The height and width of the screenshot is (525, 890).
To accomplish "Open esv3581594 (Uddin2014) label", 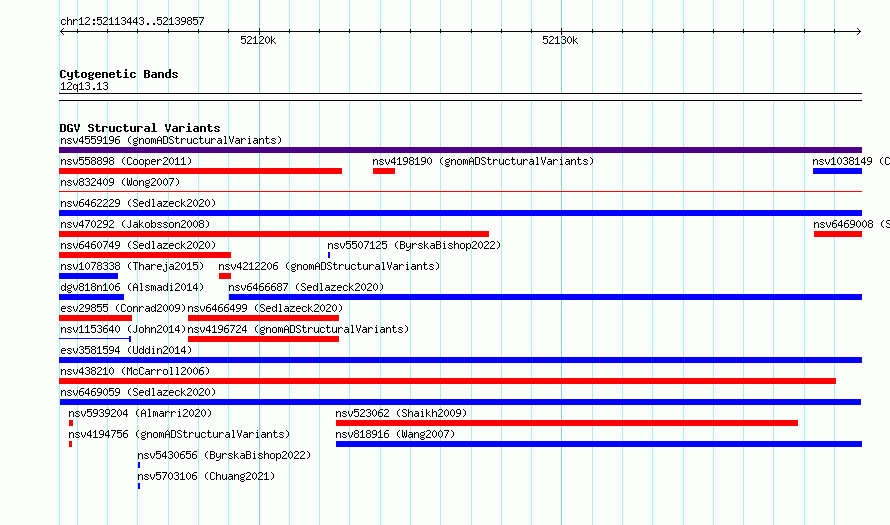I will [126, 350].
